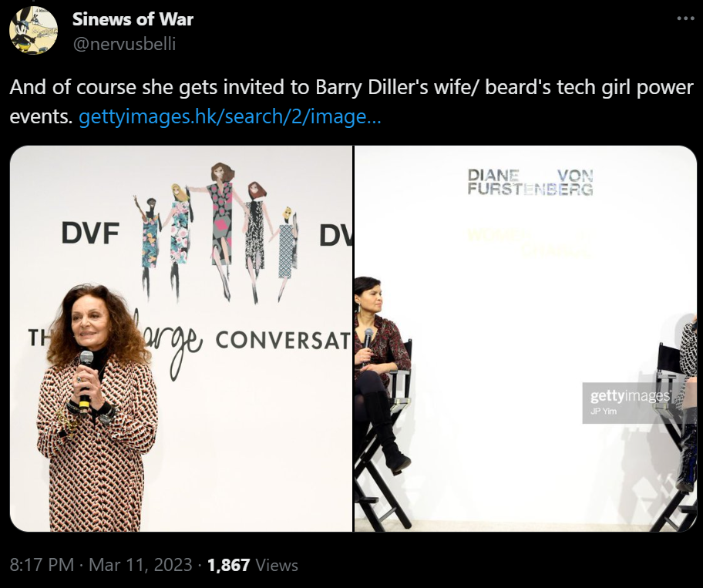This screenshot has width=703, height=588.
Task: Open the @nervusbelli handle link
Action: [x=124, y=44]
